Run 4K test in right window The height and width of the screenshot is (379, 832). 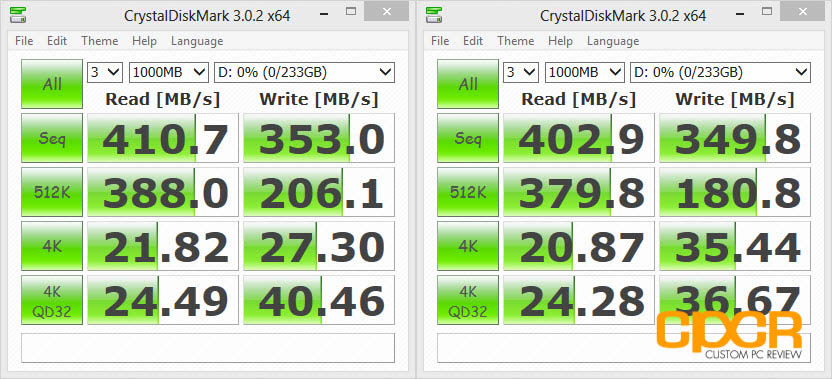(468, 246)
